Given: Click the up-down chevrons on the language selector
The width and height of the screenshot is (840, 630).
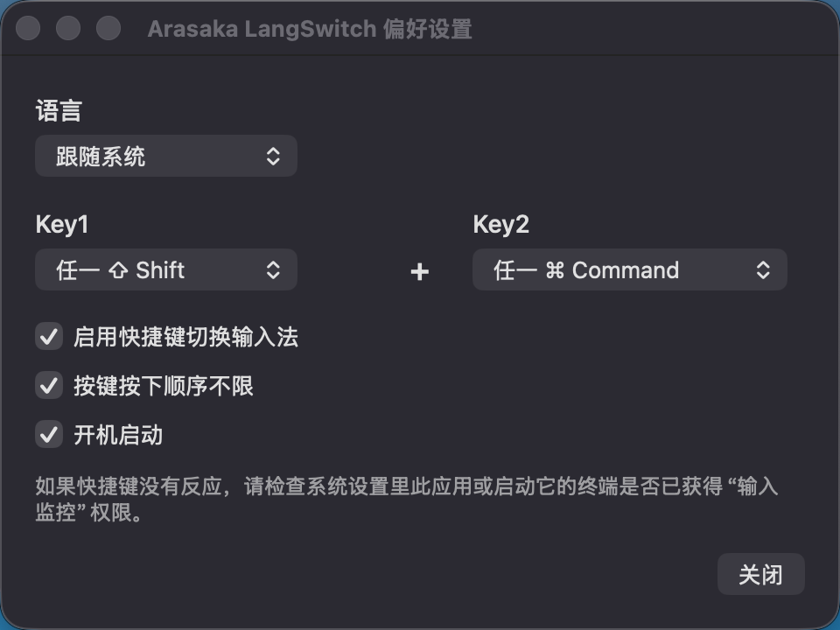Looking at the screenshot, I should 273,157.
